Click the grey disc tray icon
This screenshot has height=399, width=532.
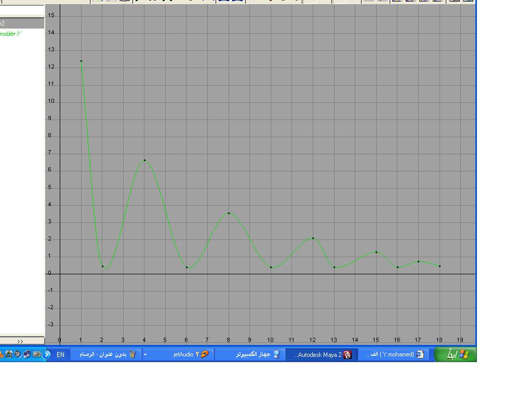coord(17,354)
